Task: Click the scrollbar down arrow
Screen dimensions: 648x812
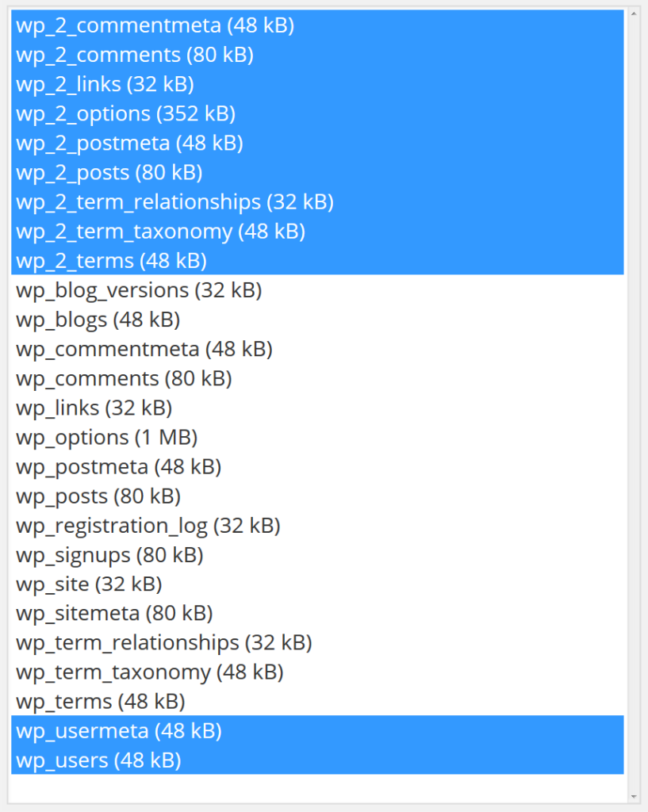Action: [x=634, y=796]
